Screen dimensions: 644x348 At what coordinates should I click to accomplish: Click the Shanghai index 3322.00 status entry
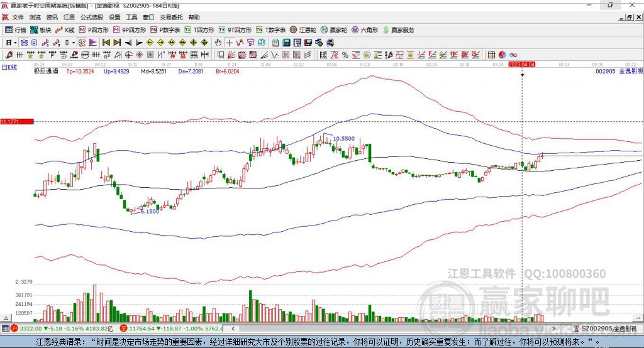[62, 329]
